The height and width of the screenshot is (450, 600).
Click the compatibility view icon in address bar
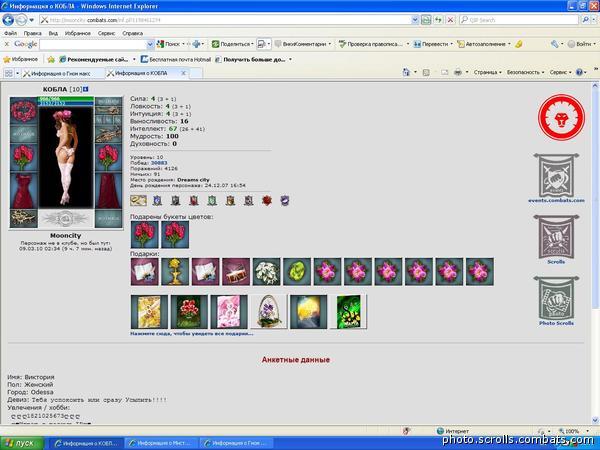(426, 20)
